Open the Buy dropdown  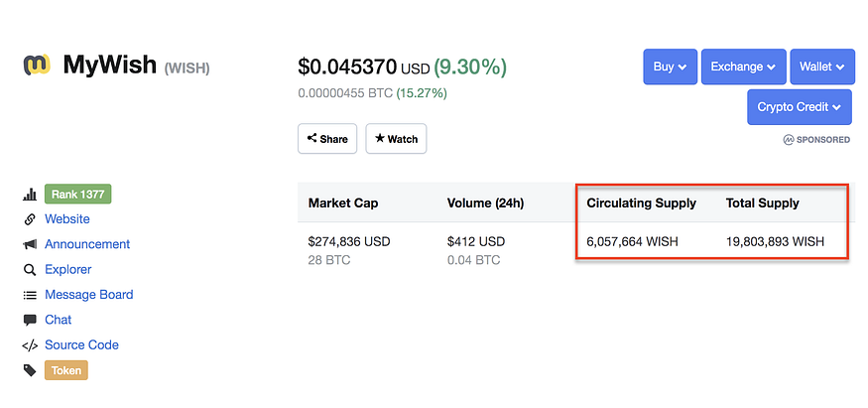[671, 67]
